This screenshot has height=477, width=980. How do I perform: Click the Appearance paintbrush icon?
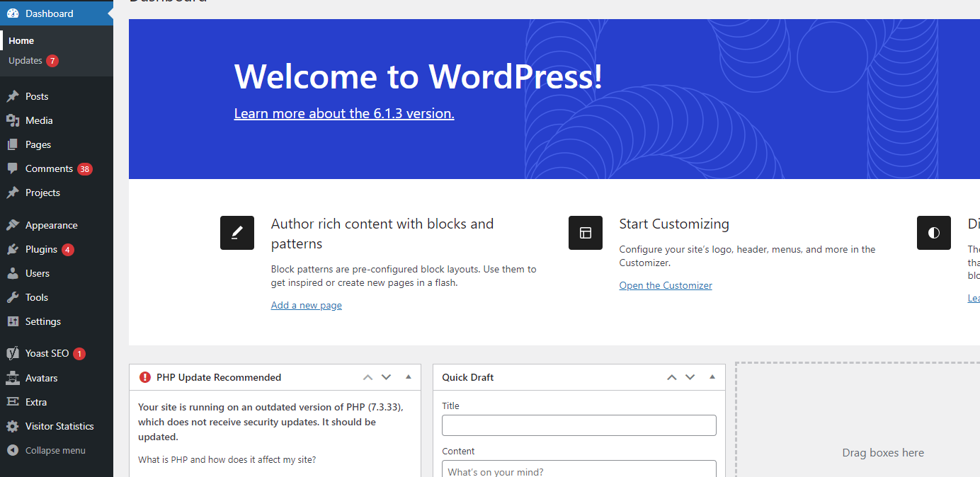pyautogui.click(x=13, y=225)
